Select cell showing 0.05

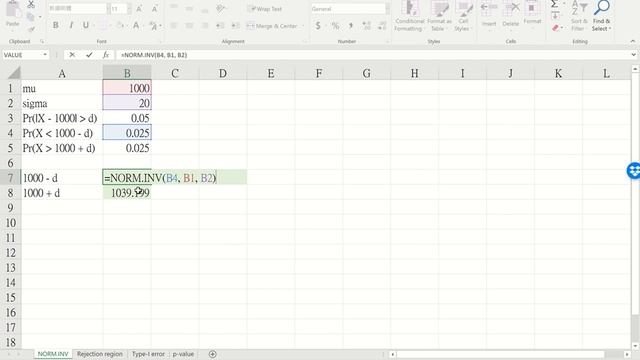[127, 118]
